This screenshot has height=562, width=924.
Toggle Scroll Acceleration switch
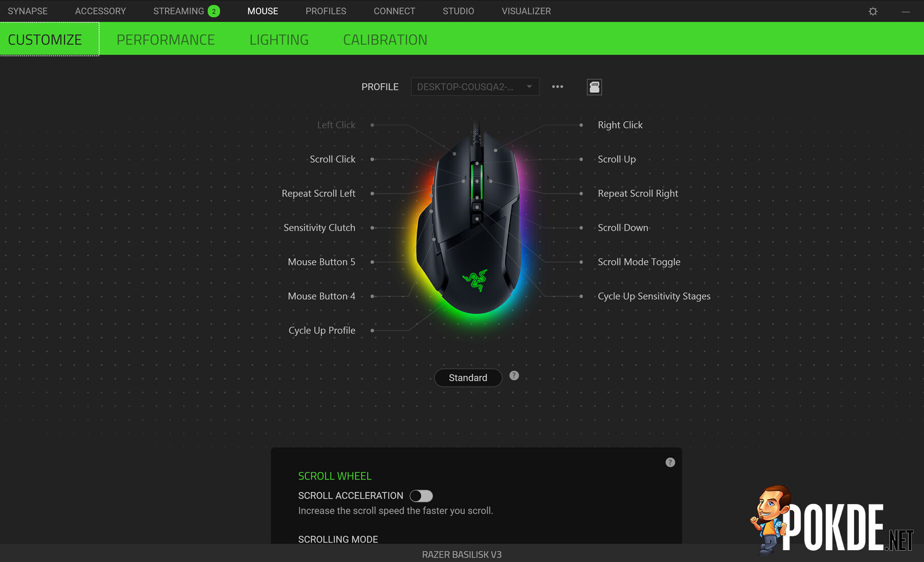click(421, 496)
